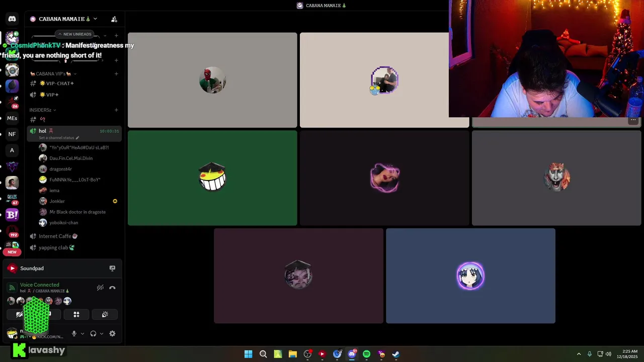Click Set a channel status
The image size is (644, 362).
point(59,138)
